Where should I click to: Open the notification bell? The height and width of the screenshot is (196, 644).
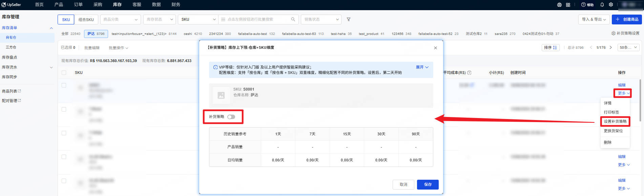pyautogui.click(x=602, y=5)
